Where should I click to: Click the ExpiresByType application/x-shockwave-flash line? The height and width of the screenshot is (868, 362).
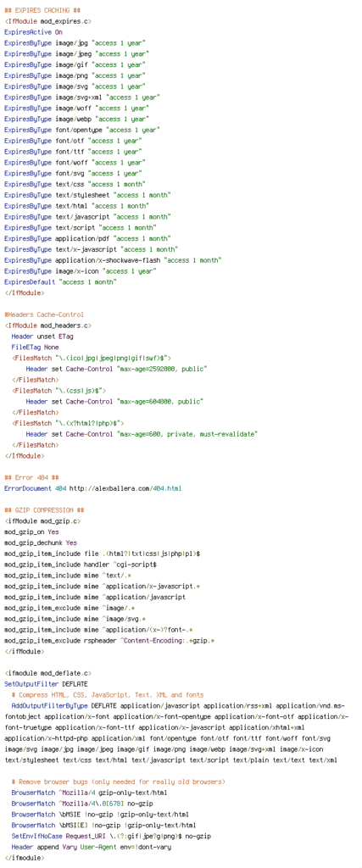pyautogui.click(x=113, y=260)
